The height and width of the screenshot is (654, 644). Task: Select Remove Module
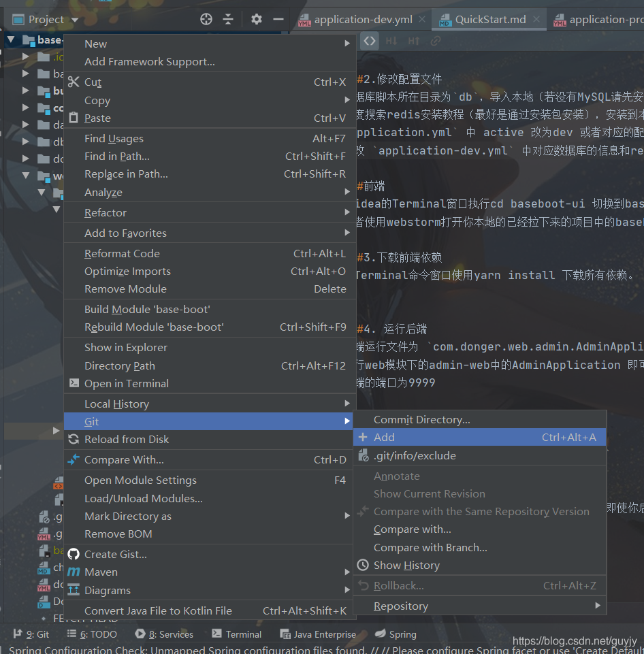pos(210,289)
